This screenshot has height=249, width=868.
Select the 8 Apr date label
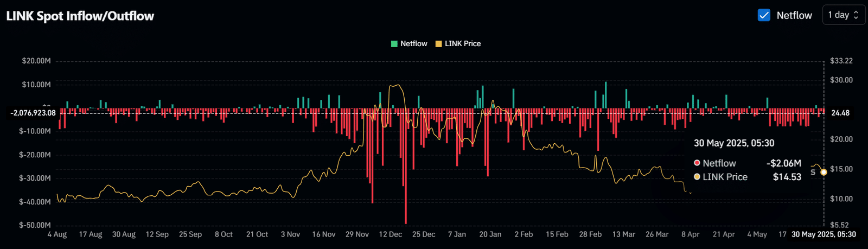(691, 234)
